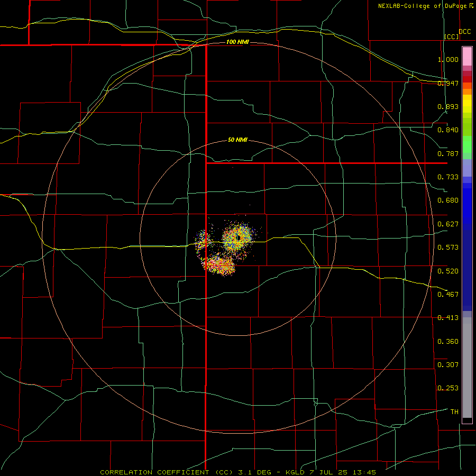This screenshot has width=476, height=476.
Task: Click the Correlation Coefficient product caption
Action: [238, 472]
